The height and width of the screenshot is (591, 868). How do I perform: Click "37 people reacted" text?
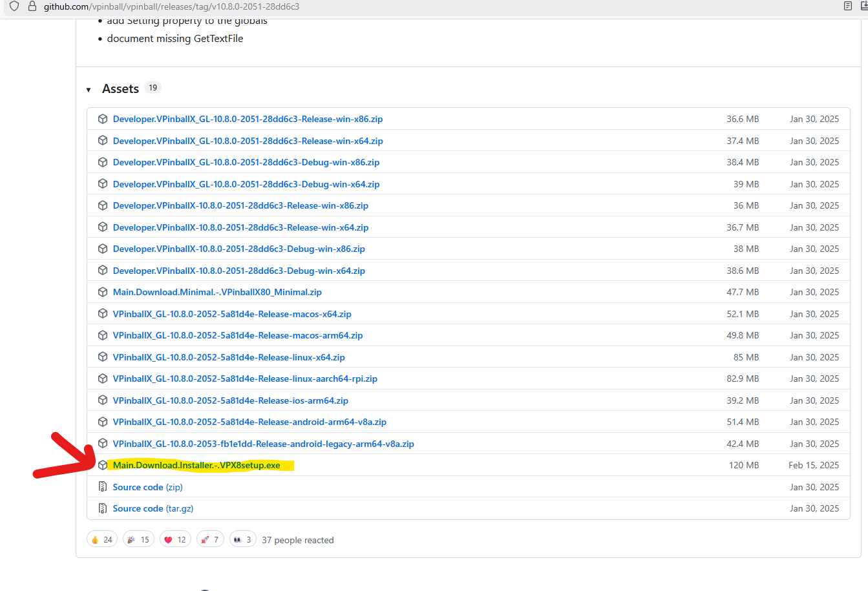pos(298,540)
